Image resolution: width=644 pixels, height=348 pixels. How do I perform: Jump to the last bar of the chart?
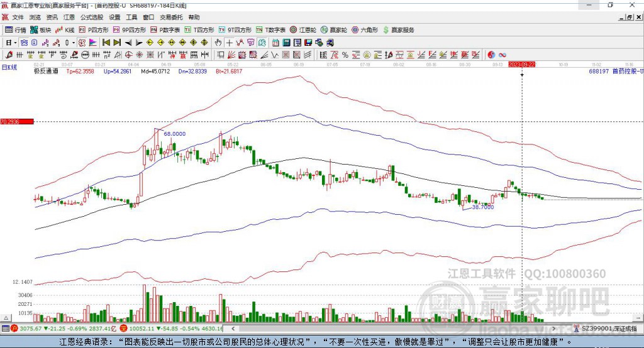pyautogui.click(x=117, y=43)
